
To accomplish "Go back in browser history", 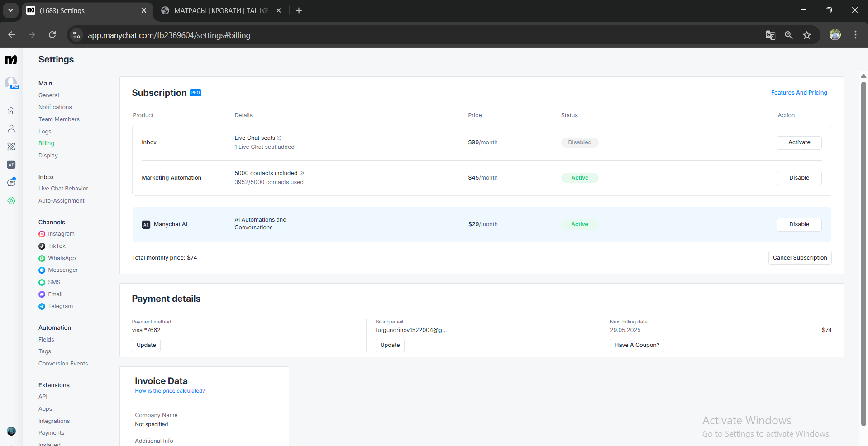I will click(12, 35).
